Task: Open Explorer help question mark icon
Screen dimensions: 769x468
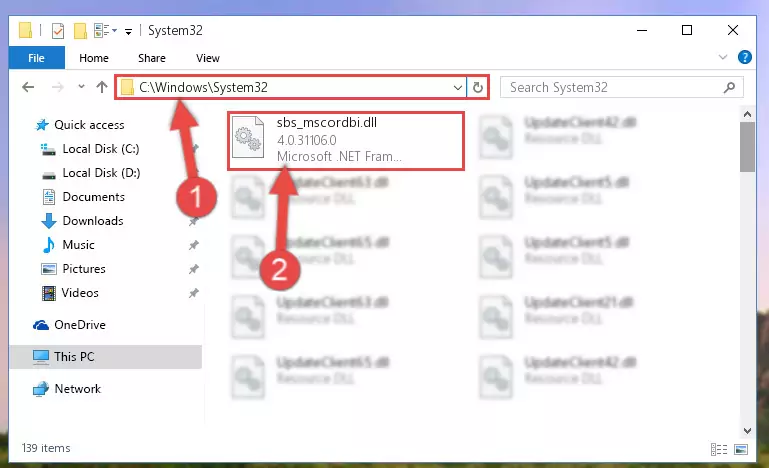Action: (x=744, y=57)
